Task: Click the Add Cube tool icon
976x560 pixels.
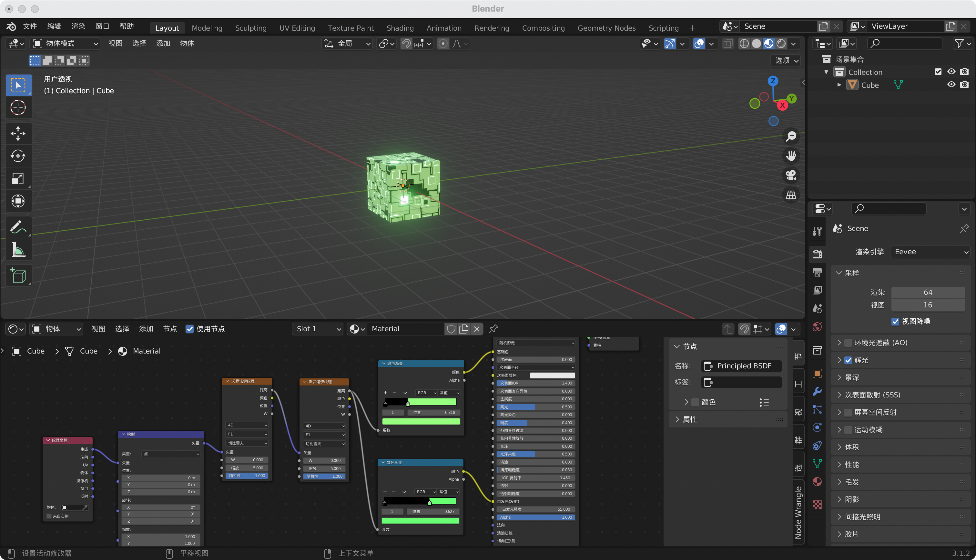Action: click(x=18, y=275)
